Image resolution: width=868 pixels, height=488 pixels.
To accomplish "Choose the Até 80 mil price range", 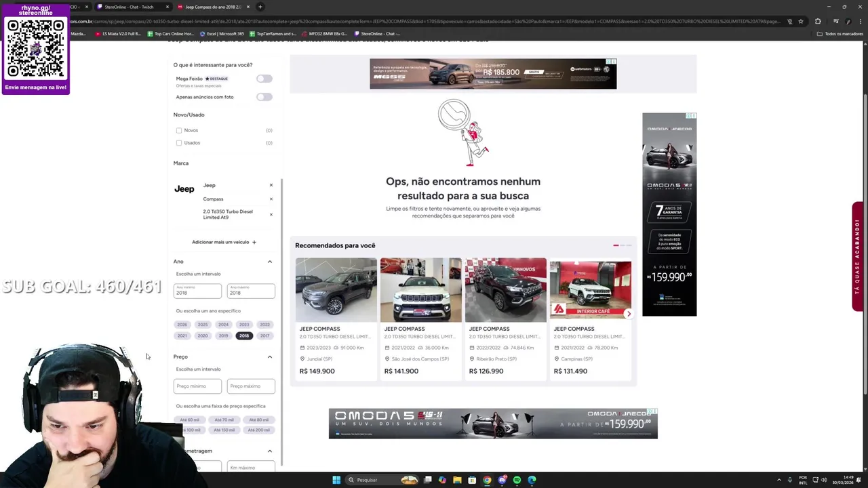I will point(258,420).
